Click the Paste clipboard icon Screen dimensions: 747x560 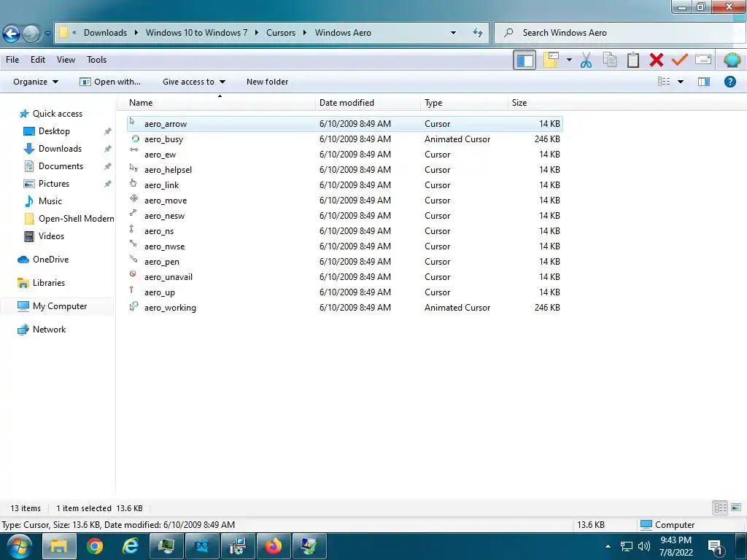pyautogui.click(x=632, y=60)
